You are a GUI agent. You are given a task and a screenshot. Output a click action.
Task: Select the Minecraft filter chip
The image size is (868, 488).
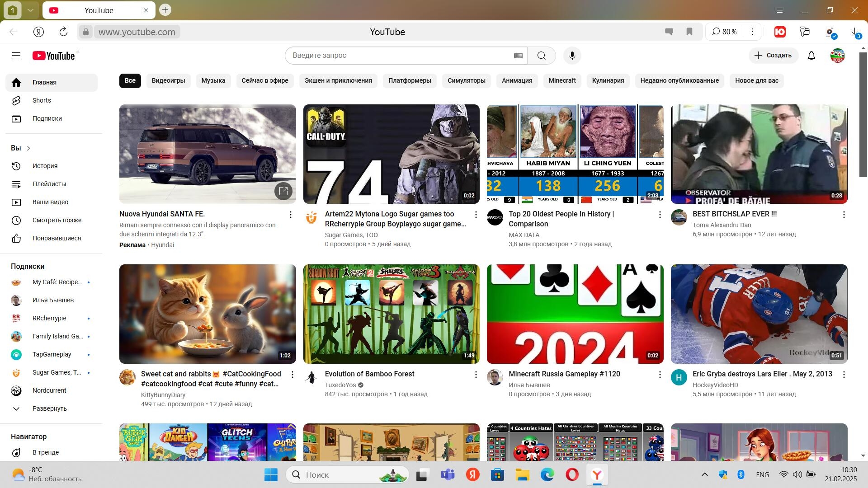562,80
